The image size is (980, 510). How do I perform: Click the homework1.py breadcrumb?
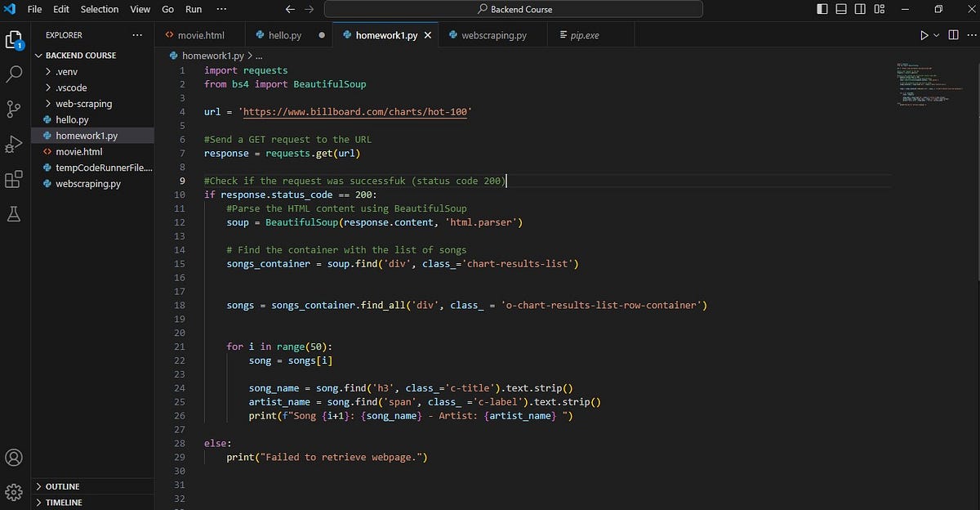click(212, 56)
